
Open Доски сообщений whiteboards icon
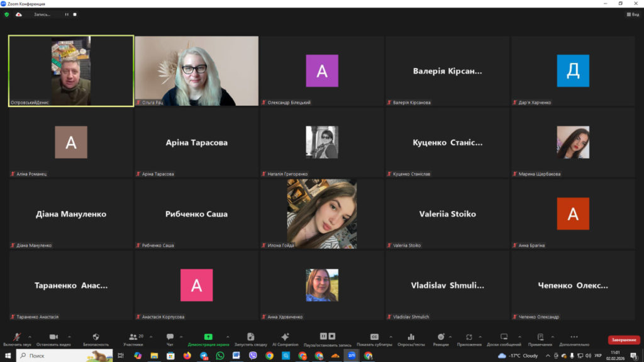(x=504, y=338)
